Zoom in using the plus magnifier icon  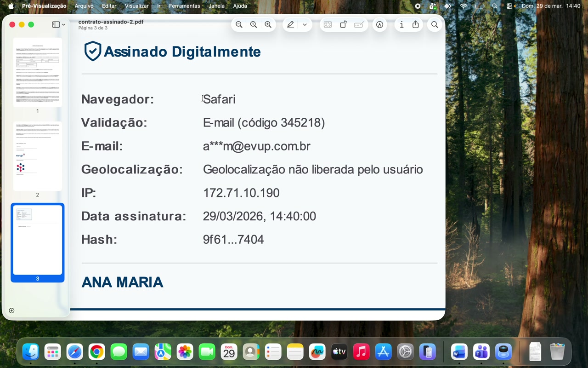point(268,25)
